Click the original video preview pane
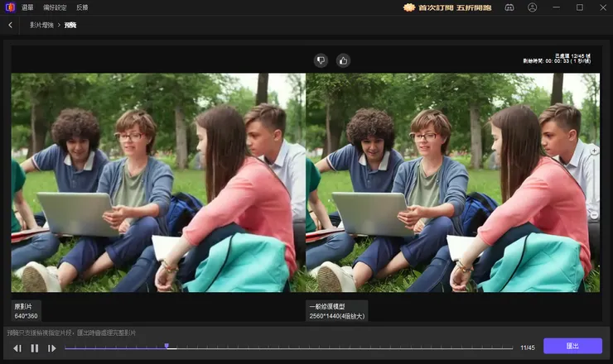Viewport: 613px width, 364px height. point(158,182)
